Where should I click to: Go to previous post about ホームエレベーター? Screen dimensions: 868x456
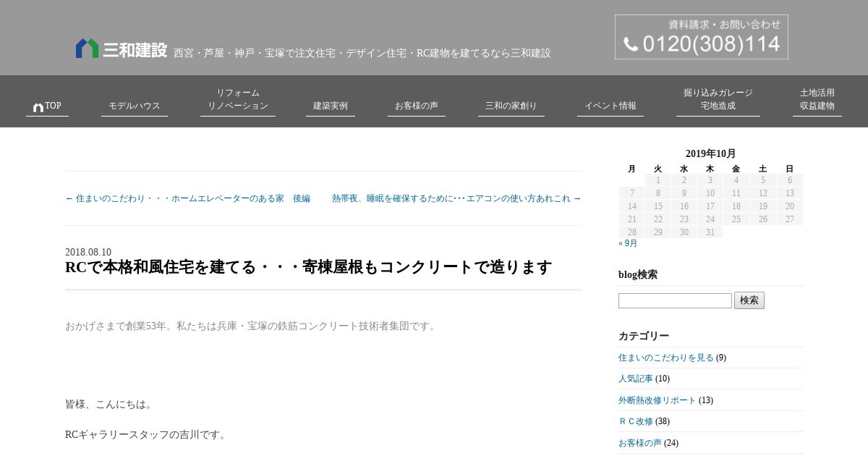point(188,198)
